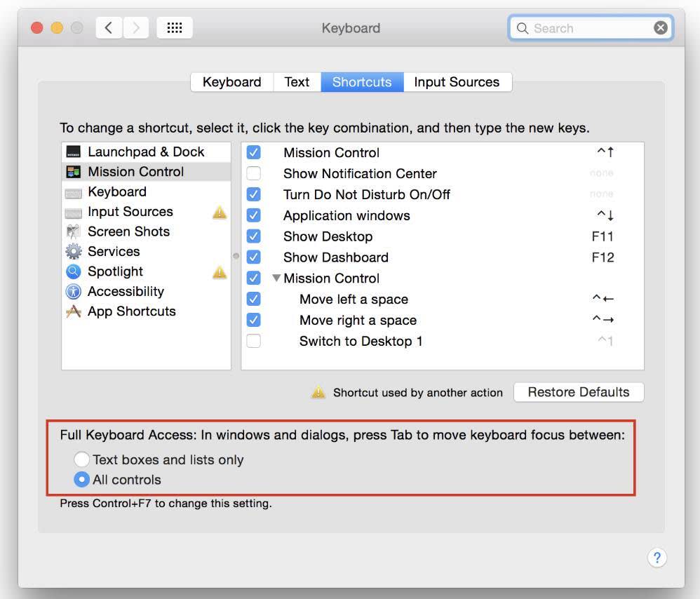
Task: Open Accessibility shortcuts in the sidebar
Action: click(126, 291)
